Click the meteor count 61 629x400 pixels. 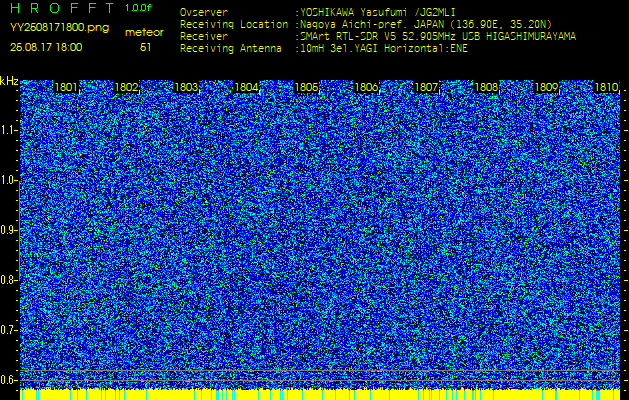click(145, 47)
